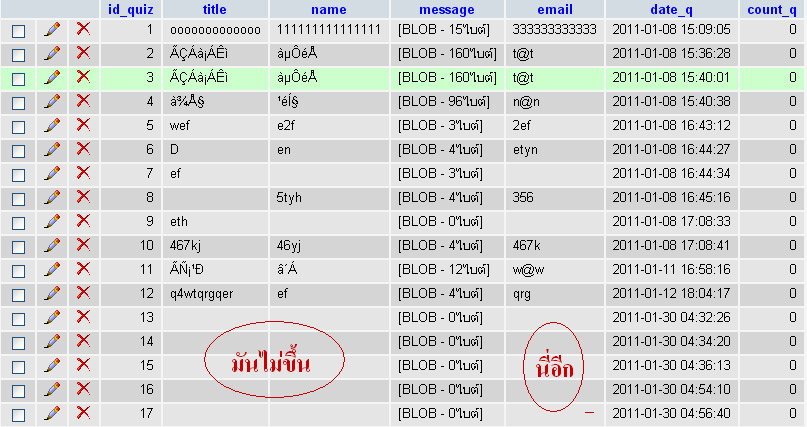Screen dimensions: 807x427
Task: Edit row 5 titled wef
Action: pos(52,126)
